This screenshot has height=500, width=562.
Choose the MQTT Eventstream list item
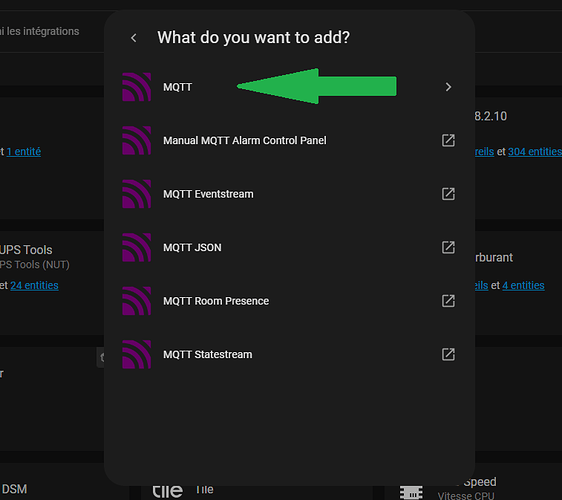click(290, 194)
